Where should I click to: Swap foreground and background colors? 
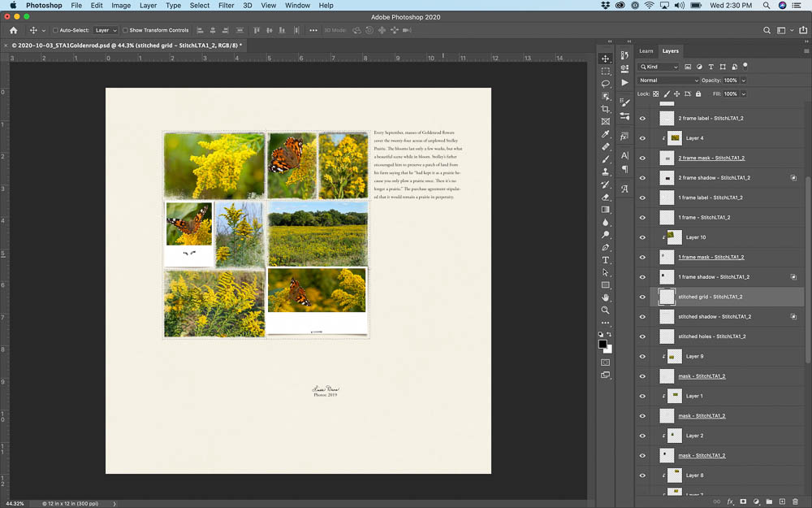(609, 335)
